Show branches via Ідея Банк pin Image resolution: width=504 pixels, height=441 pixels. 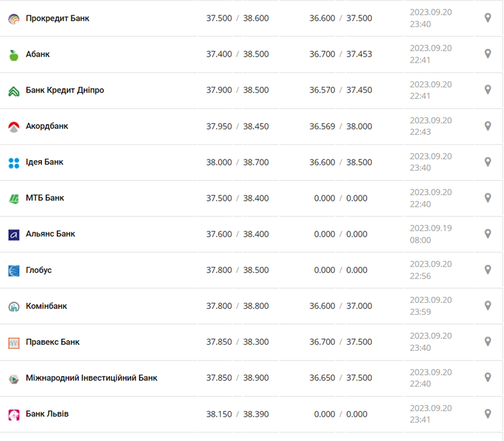[x=487, y=162]
